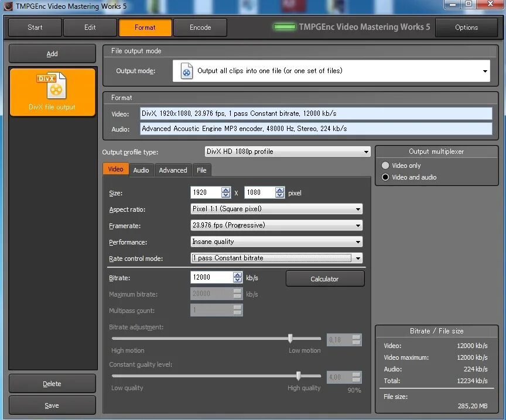This screenshot has width=506, height=420.
Task: Click the TMPGEnc app icon in title bar
Action: point(8,6)
